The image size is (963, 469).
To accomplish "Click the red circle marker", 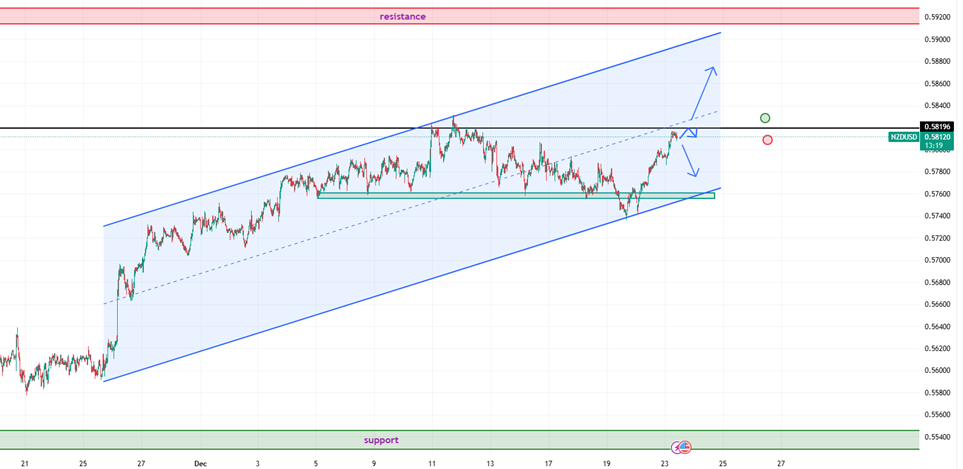I will tap(767, 140).
